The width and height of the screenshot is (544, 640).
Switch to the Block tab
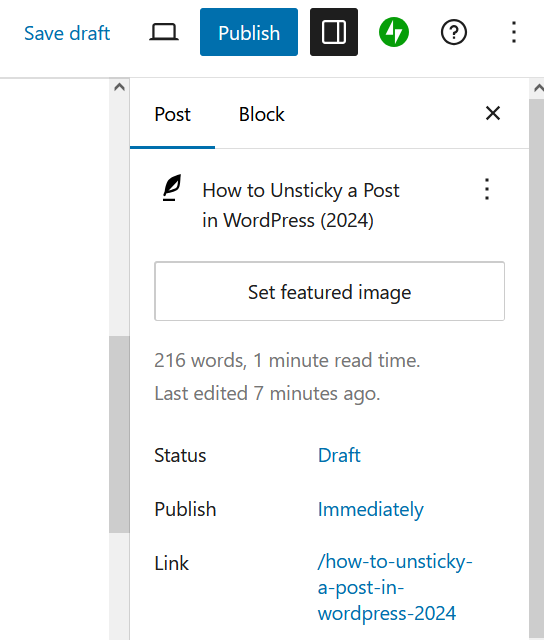click(262, 115)
